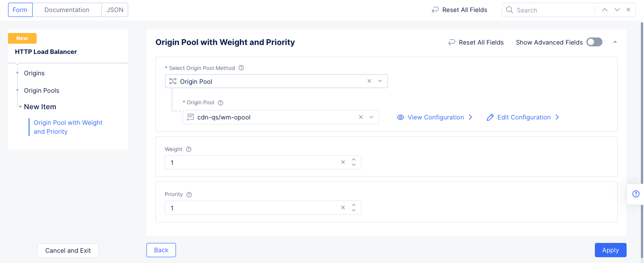644x263 pixels.
Task: Clear the Weight field value
Action: [x=343, y=162]
